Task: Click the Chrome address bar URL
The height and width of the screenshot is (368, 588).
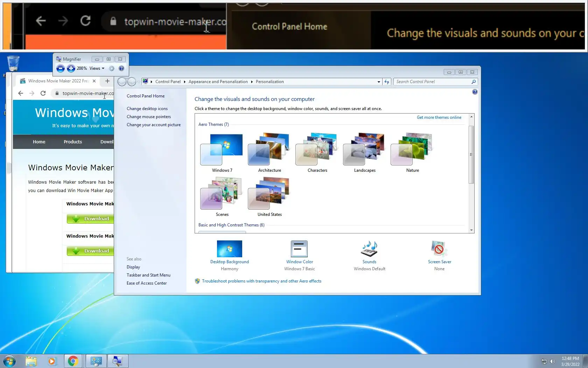Action: click(x=88, y=93)
